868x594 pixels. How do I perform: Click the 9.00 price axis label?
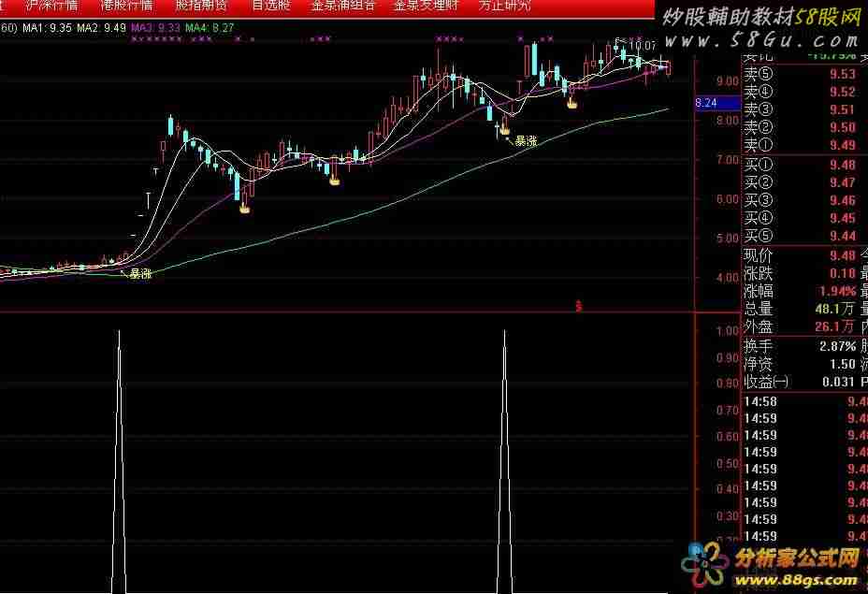point(728,81)
